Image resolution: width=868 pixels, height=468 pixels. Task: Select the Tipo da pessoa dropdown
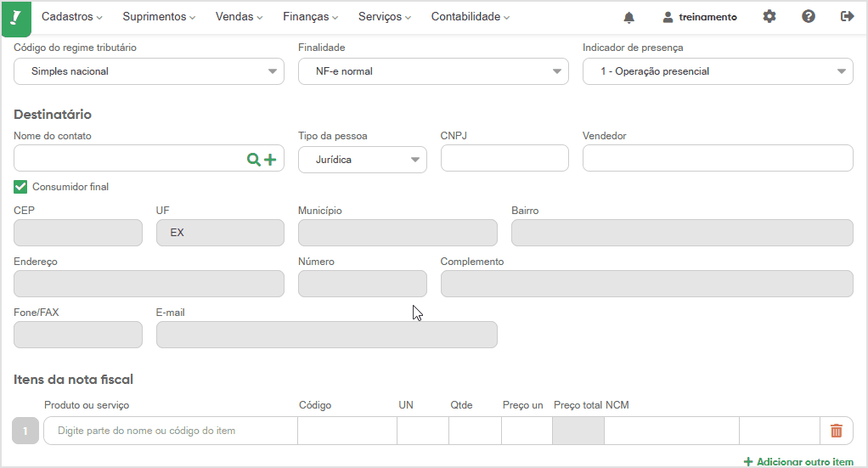click(362, 159)
